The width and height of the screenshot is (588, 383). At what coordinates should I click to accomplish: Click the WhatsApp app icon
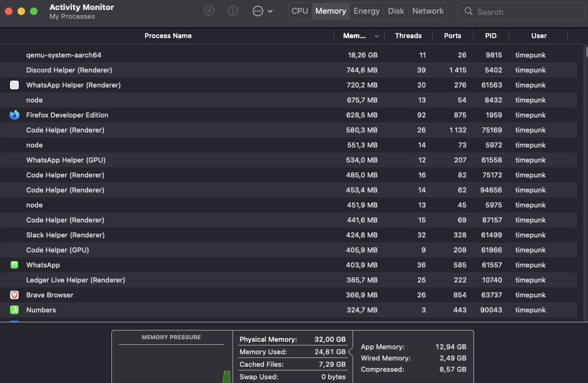(x=14, y=265)
